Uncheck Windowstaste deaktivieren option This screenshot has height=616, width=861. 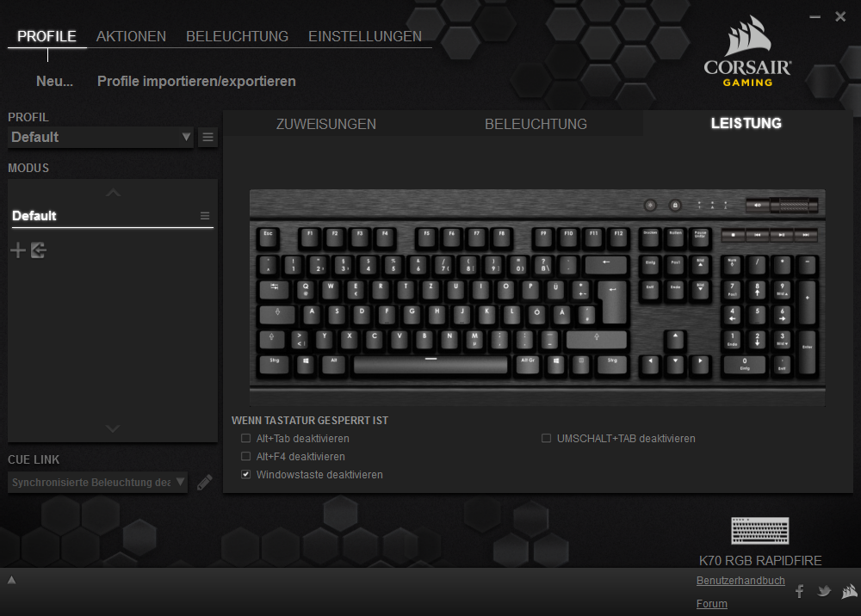coord(246,475)
